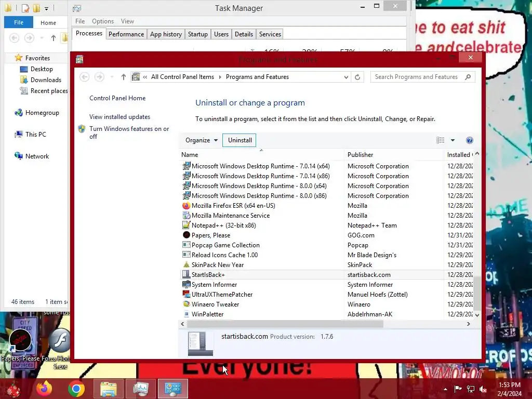Screen dimensions: 532x399
Task: Click the WinPaletter program icon
Action: coord(187,314)
